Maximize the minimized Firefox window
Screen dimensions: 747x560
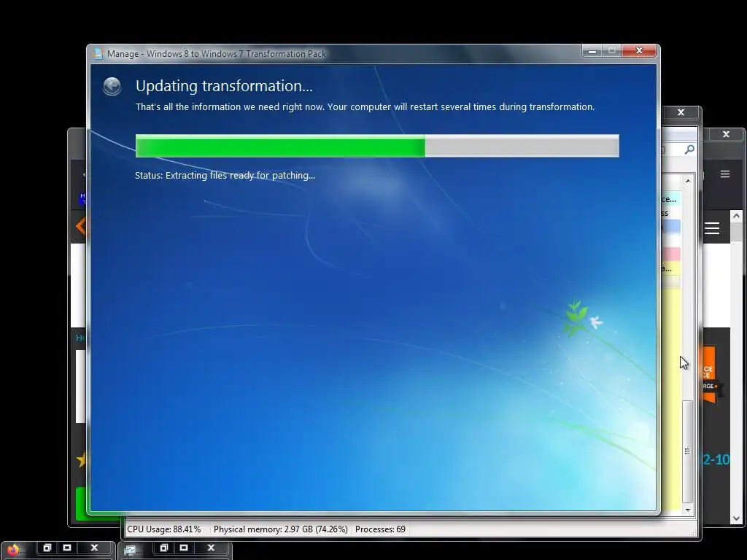tap(67, 548)
